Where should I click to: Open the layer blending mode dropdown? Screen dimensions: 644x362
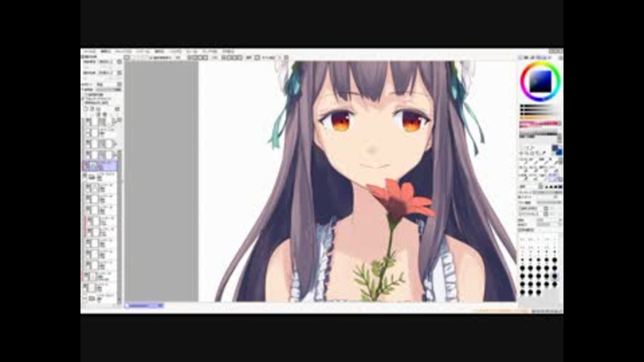[x=109, y=84]
